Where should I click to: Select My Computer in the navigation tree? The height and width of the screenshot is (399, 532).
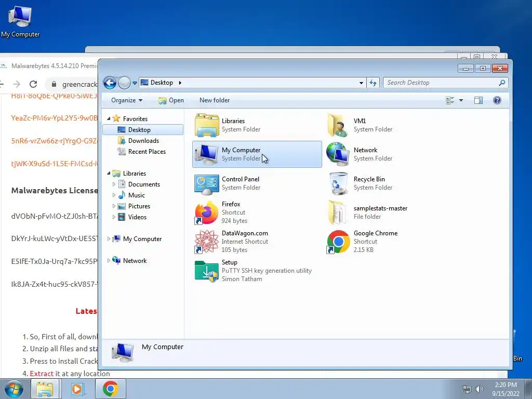137,239
